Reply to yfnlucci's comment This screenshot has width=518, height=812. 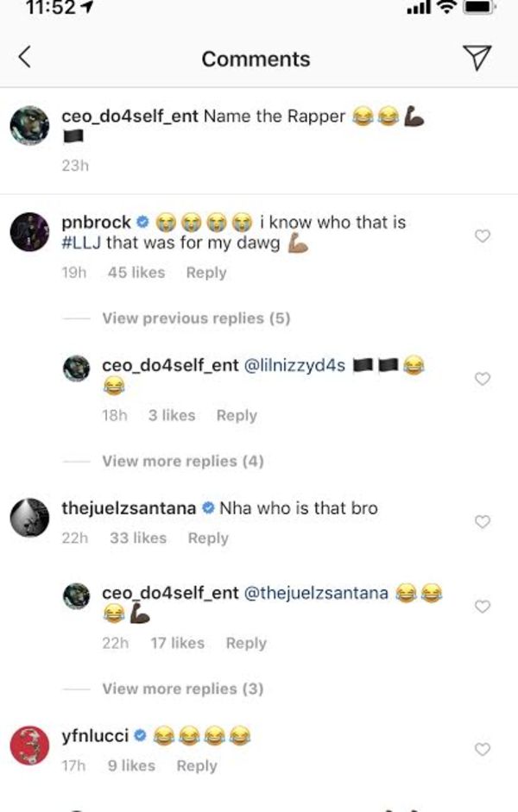tap(197, 766)
